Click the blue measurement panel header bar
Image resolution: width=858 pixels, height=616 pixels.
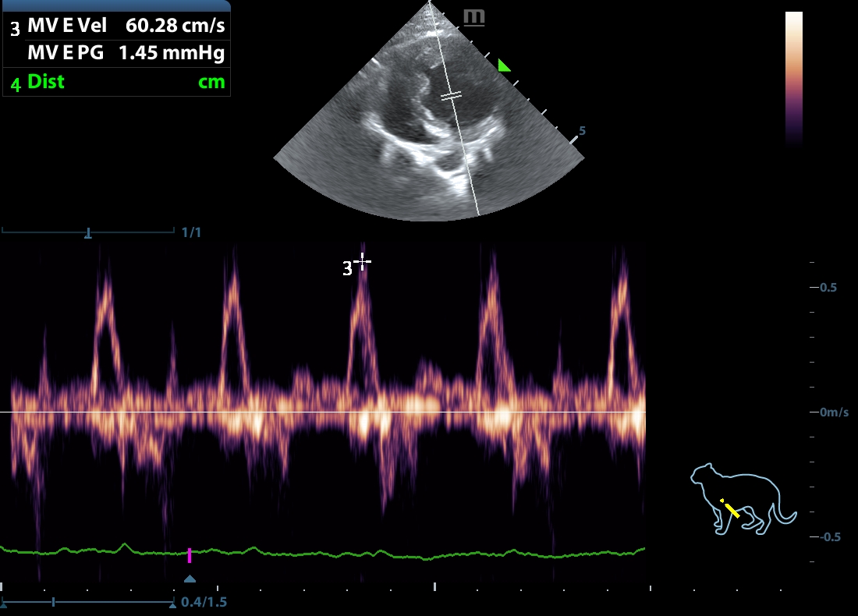(117, 5)
